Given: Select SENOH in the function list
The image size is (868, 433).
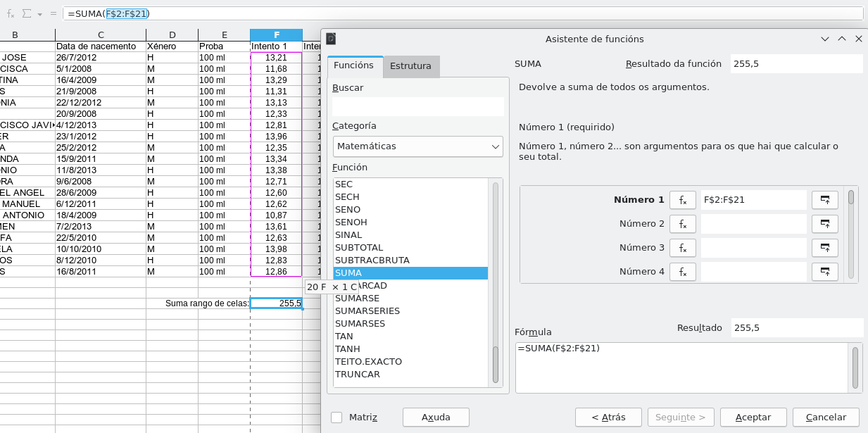Looking at the screenshot, I should pyautogui.click(x=410, y=222).
